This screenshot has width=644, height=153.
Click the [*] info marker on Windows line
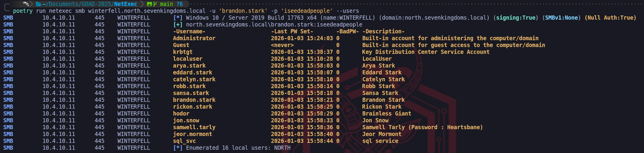178,18
